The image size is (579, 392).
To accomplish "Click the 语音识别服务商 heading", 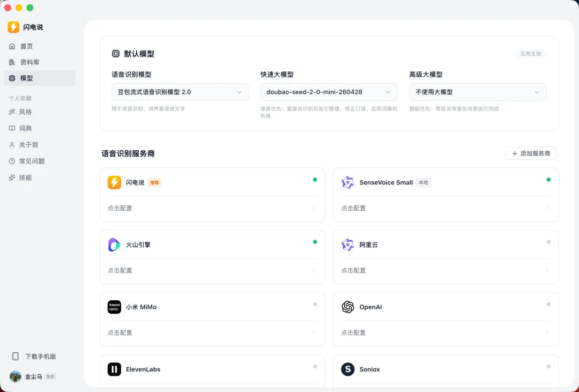I will click(x=128, y=153).
